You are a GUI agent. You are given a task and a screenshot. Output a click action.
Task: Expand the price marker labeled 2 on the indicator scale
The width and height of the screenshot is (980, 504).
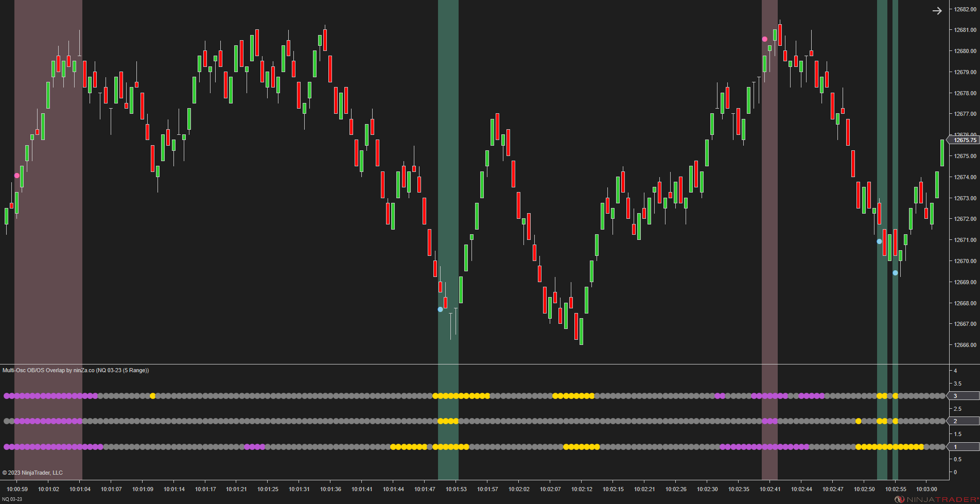956,421
